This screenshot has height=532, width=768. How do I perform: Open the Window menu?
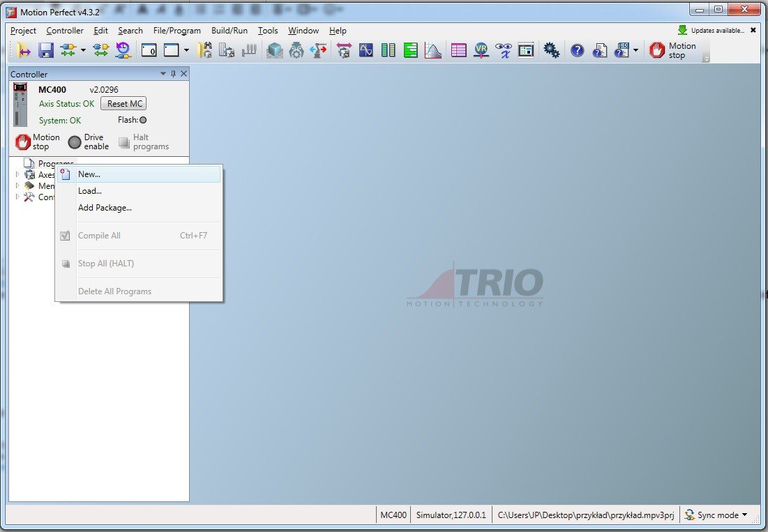303,31
